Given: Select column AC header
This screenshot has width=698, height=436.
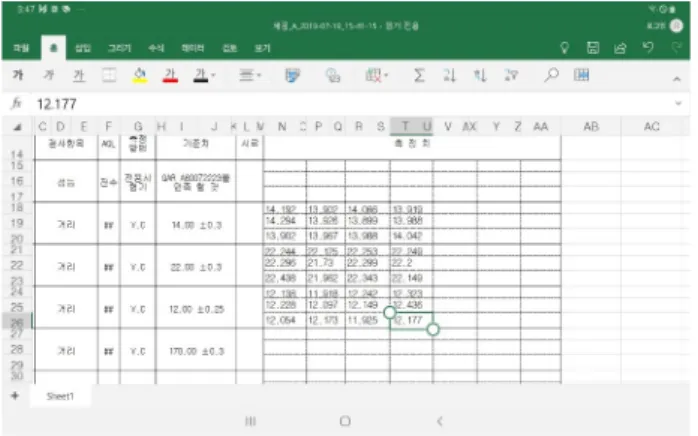Looking at the screenshot, I should (652, 126).
